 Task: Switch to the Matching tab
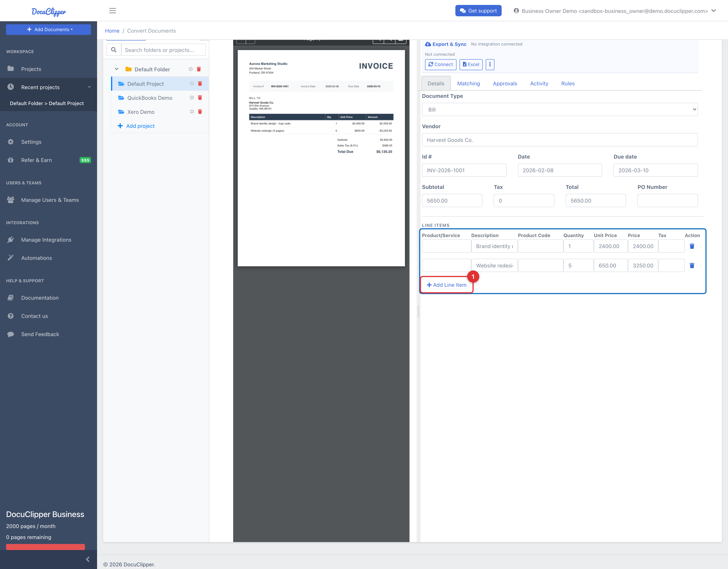[468, 83]
